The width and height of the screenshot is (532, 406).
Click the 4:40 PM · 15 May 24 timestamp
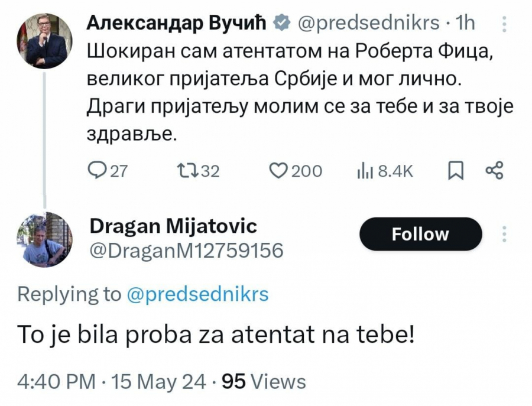click(x=112, y=381)
